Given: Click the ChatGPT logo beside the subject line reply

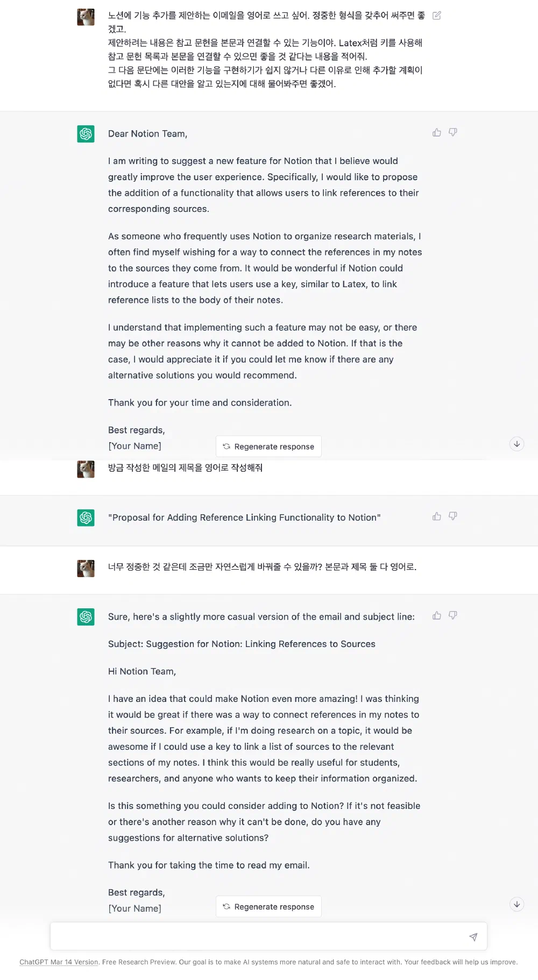Looking at the screenshot, I should 85,517.
